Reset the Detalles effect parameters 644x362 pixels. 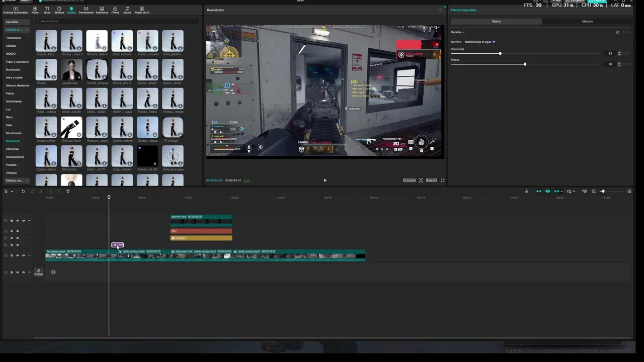tap(618, 32)
